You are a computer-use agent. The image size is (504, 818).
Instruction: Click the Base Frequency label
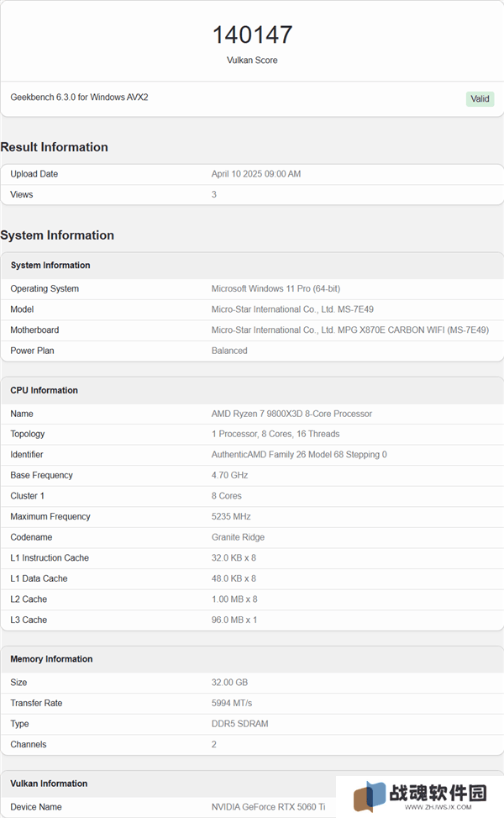41,475
